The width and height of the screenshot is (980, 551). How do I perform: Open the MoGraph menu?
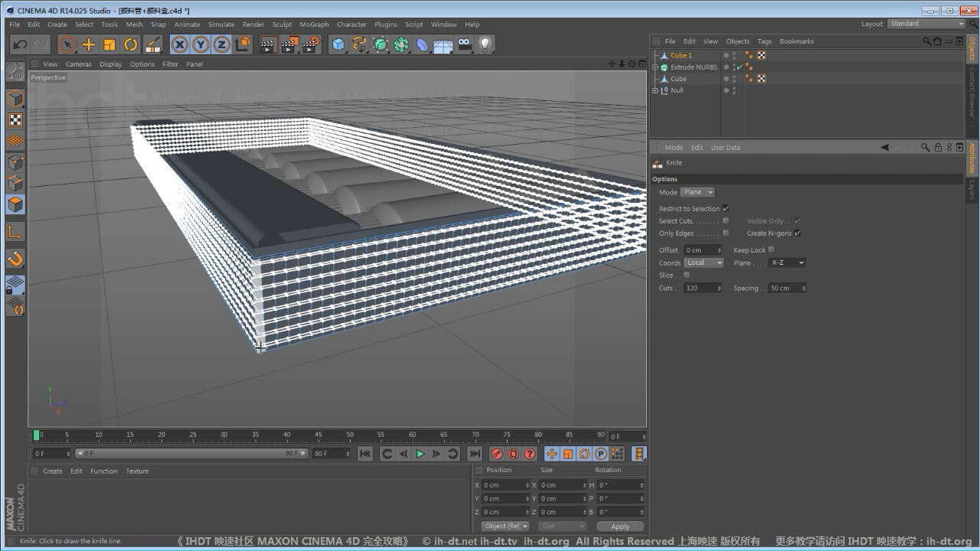tap(314, 24)
